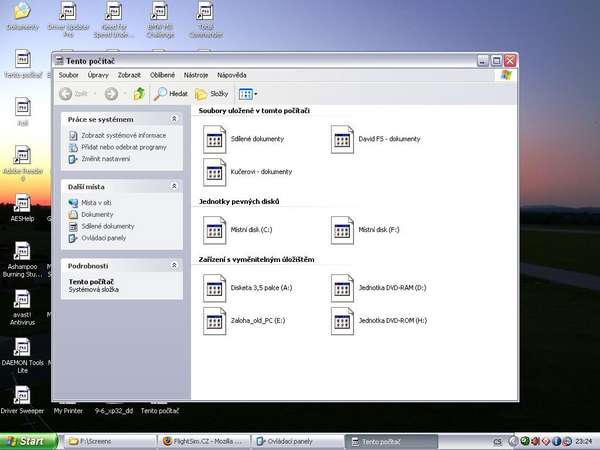Click Tento počítač taskbar button

391,442
